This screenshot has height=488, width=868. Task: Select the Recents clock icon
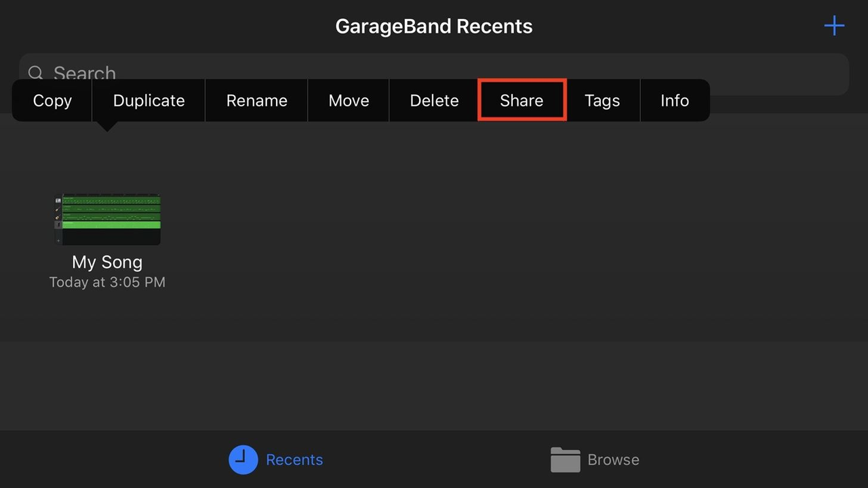(x=243, y=460)
